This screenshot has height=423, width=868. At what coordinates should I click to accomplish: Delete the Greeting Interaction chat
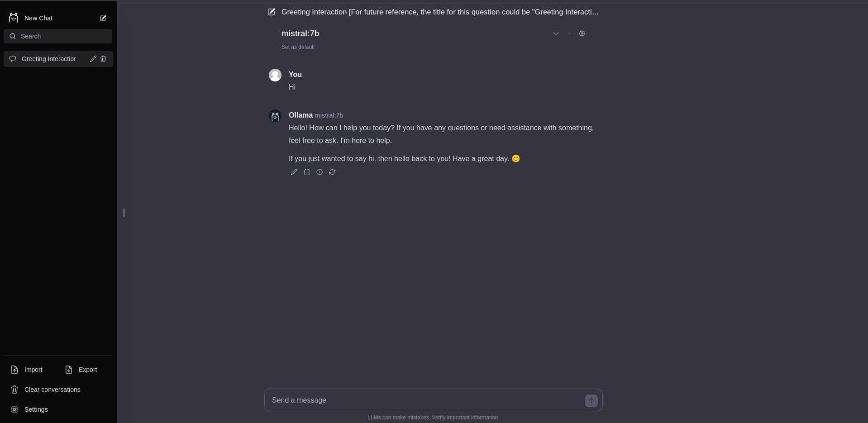click(x=103, y=59)
